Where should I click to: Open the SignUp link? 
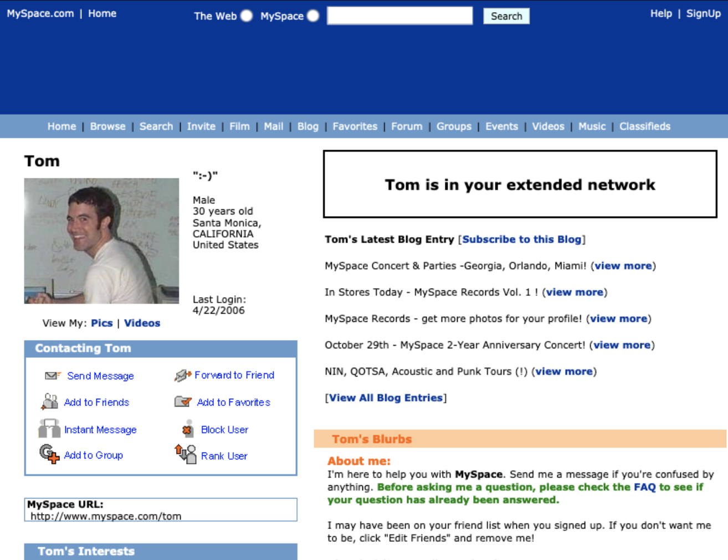click(704, 13)
